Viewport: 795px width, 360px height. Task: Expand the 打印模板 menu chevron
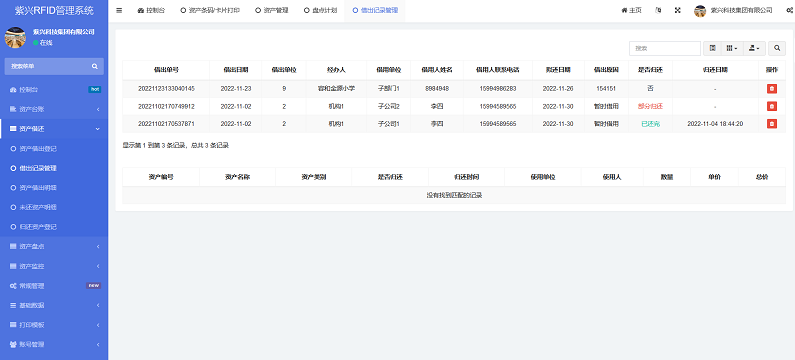(x=98, y=325)
